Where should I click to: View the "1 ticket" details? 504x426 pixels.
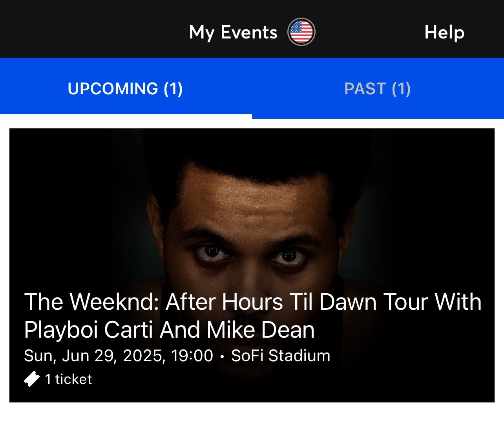tap(68, 379)
